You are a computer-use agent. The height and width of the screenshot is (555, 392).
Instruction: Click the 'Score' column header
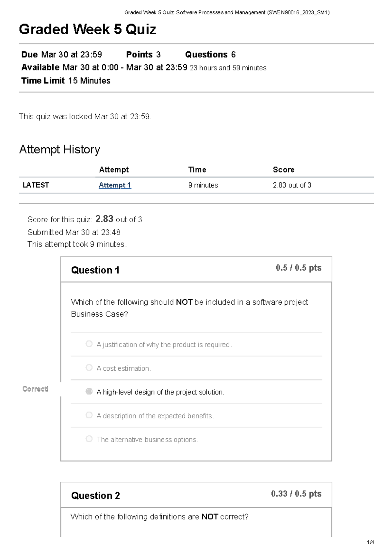[x=284, y=169]
